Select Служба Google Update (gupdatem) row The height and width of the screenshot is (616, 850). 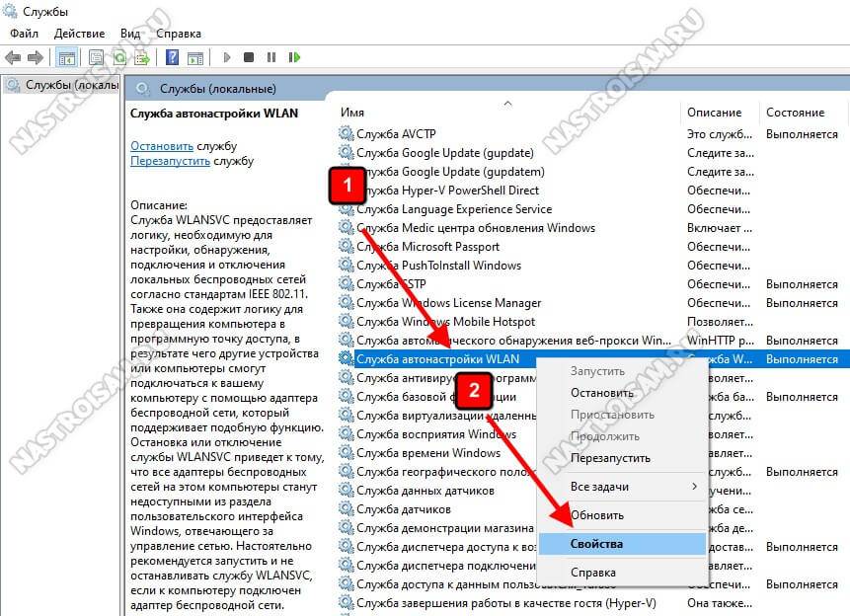pyautogui.click(x=450, y=172)
